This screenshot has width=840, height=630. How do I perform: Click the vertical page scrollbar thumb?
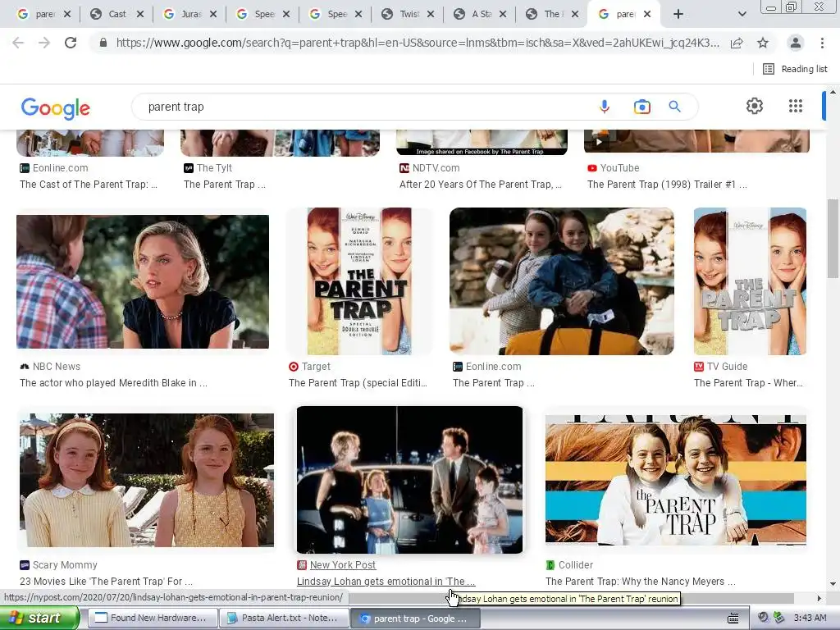833,239
